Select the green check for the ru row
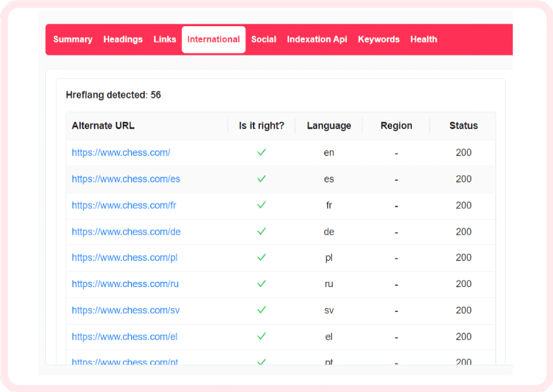The height and width of the screenshot is (392, 553). (x=261, y=284)
